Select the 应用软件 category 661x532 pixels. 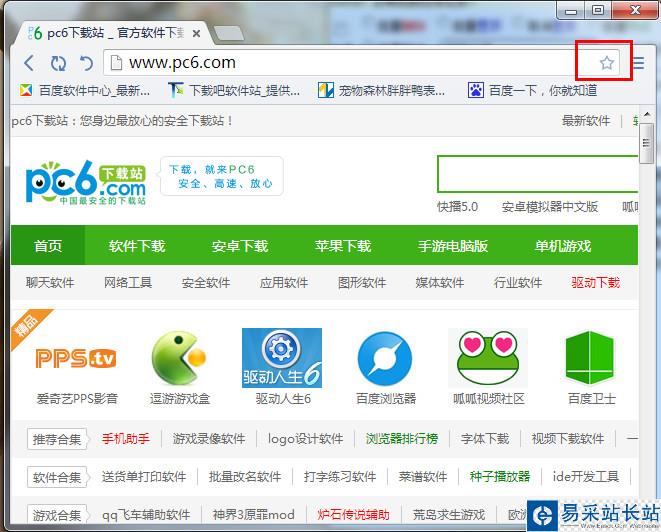(x=284, y=282)
